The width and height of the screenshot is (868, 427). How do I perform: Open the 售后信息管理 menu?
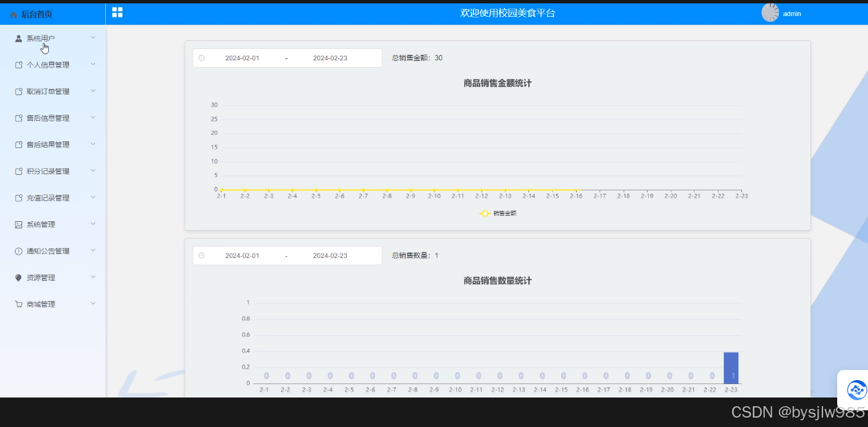click(53, 118)
